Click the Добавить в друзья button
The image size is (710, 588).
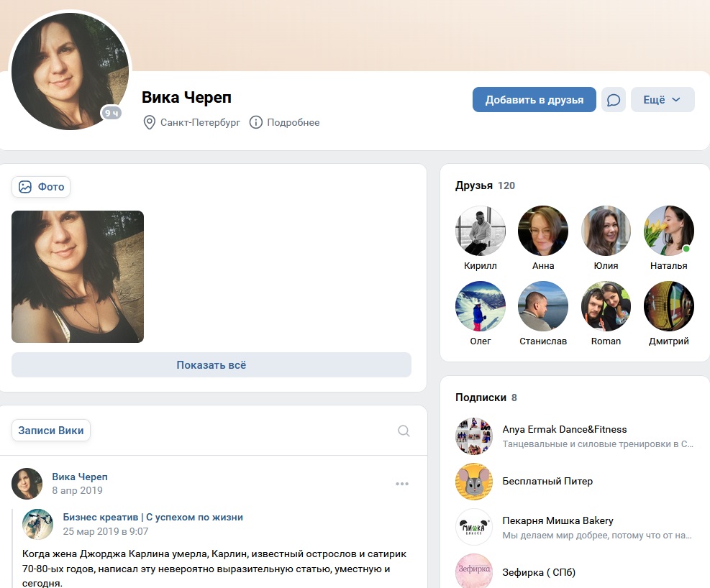point(534,99)
